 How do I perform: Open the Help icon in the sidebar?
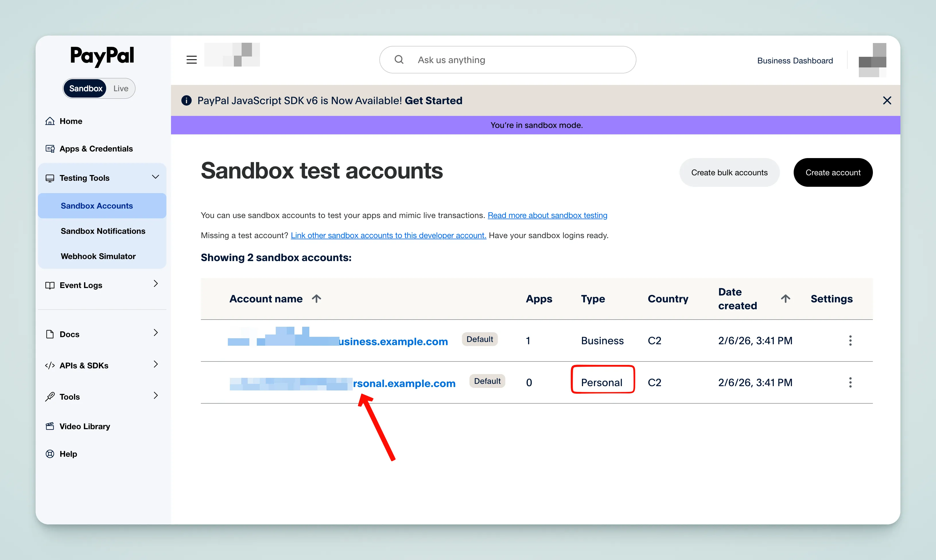(x=50, y=454)
